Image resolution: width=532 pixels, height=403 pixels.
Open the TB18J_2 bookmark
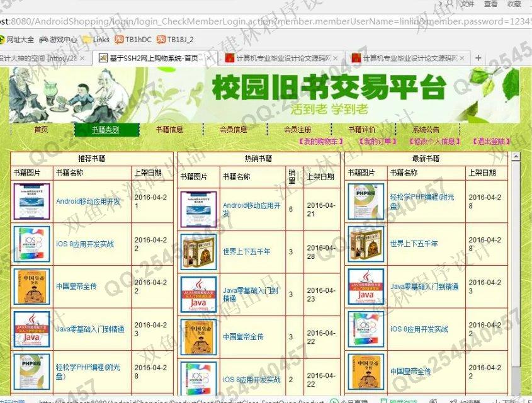175,40
